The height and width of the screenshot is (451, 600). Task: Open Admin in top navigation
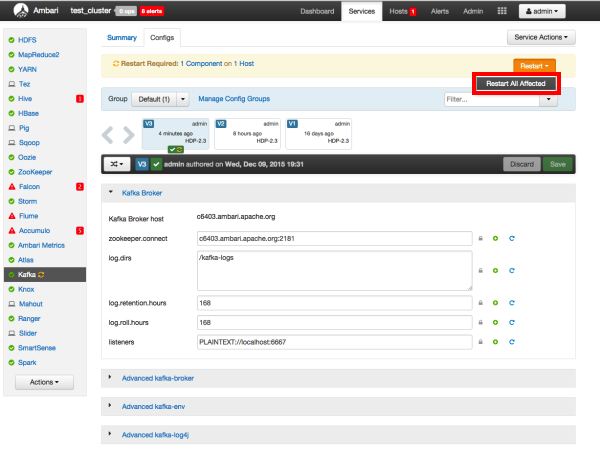click(x=473, y=11)
